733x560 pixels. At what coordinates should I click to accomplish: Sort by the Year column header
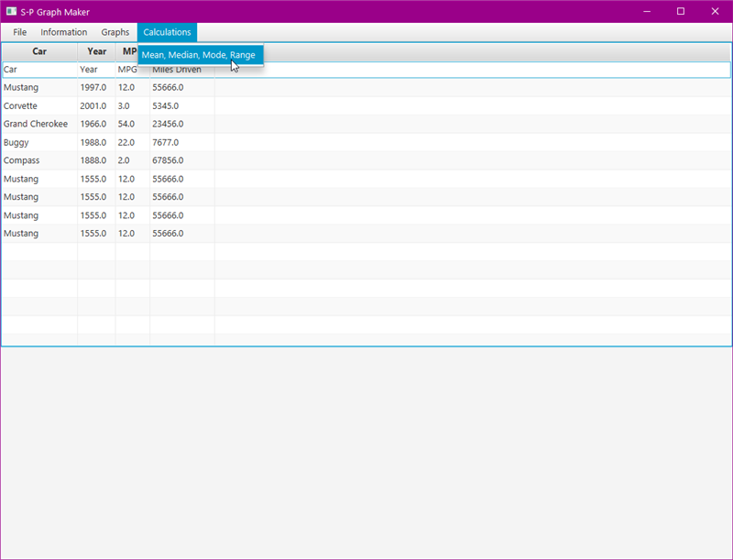tap(96, 51)
